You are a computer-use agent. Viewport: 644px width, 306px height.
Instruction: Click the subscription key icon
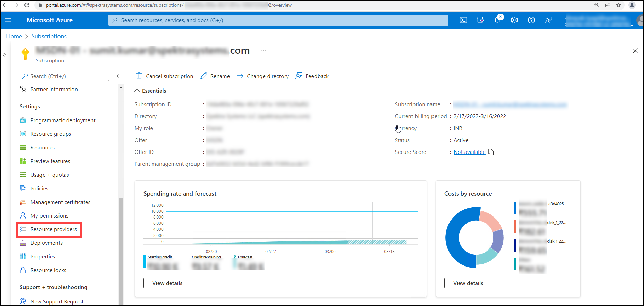[x=26, y=54]
